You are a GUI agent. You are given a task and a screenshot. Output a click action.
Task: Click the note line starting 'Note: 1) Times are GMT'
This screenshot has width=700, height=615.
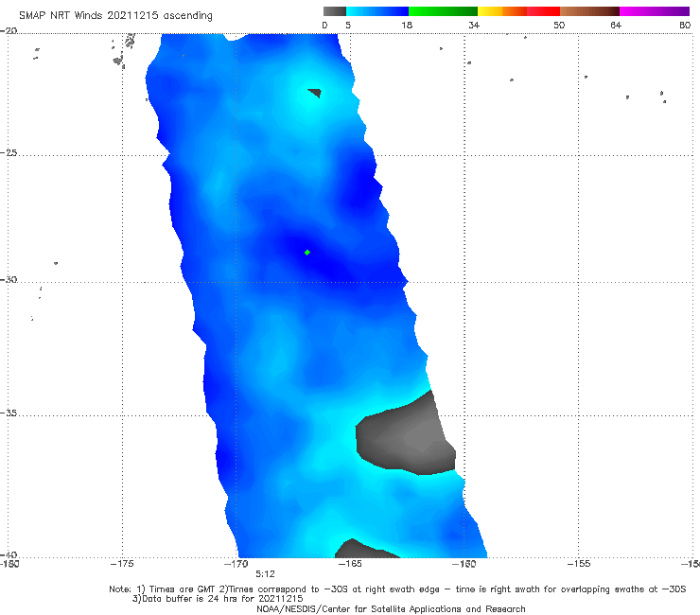coord(397,589)
